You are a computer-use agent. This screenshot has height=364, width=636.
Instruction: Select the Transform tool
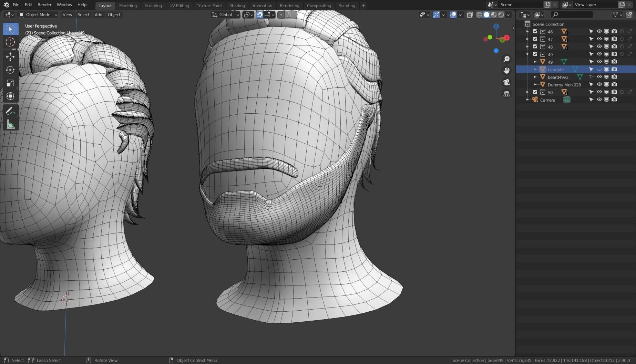(x=10, y=96)
